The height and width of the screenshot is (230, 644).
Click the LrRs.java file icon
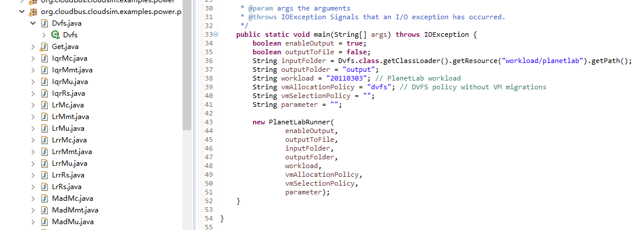(45, 187)
